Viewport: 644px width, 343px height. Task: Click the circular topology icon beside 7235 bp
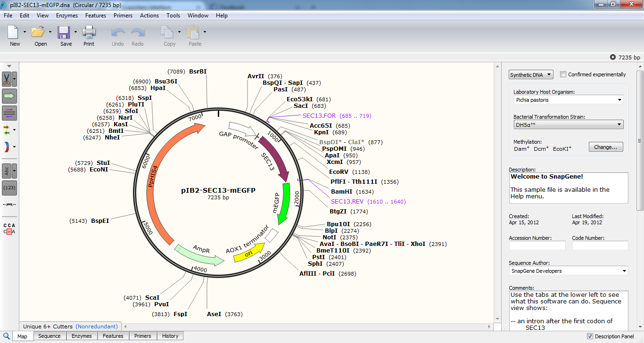(613, 57)
